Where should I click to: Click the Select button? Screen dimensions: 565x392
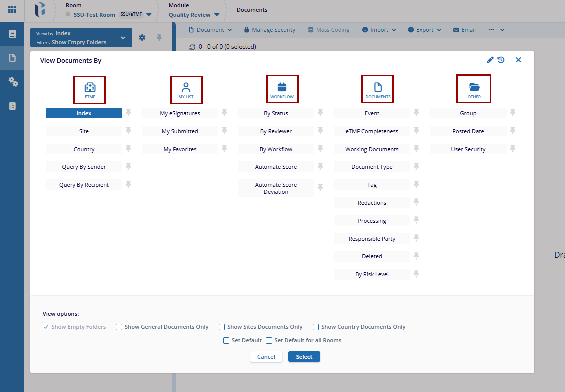tap(304, 357)
